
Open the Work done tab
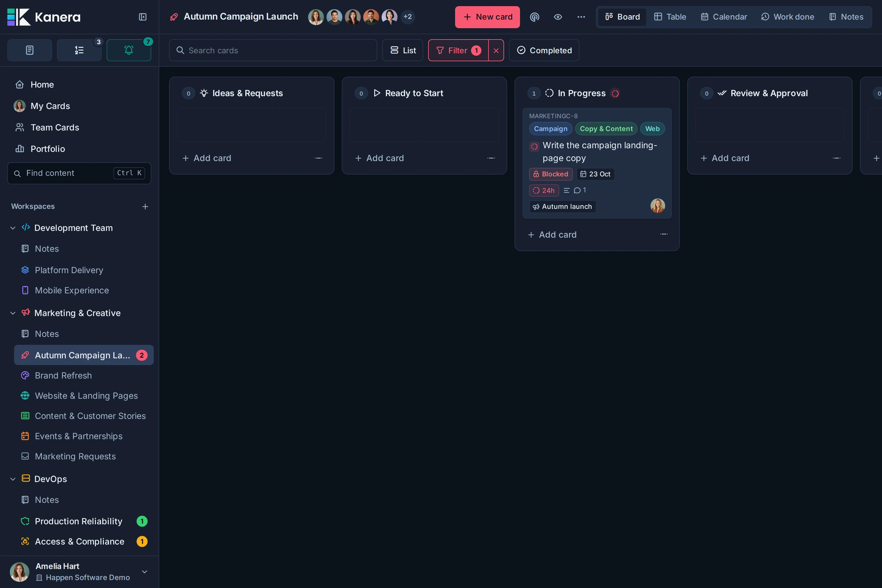tap(787, 17)
